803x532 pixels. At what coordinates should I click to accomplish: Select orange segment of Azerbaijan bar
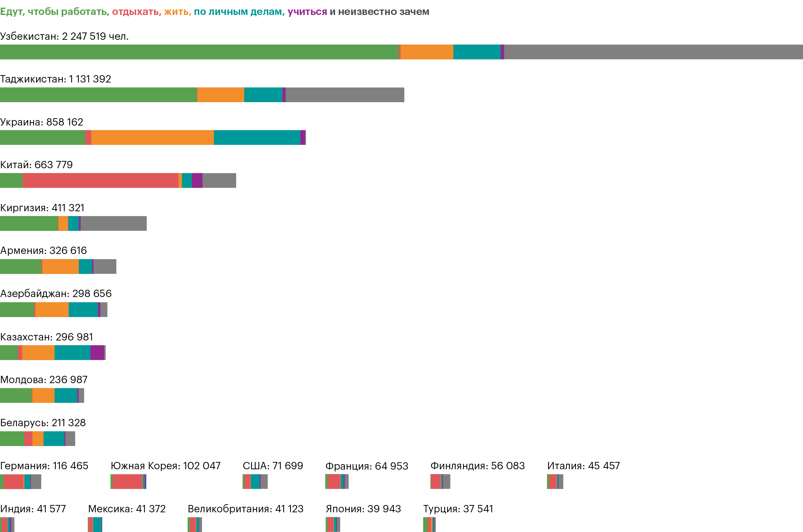tap(52, 309)
